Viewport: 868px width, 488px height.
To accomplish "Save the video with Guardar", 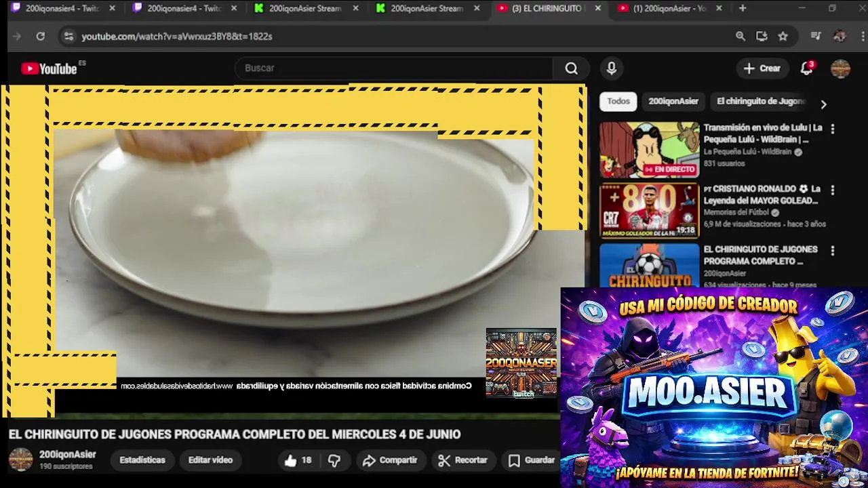I will coord(532,460).
